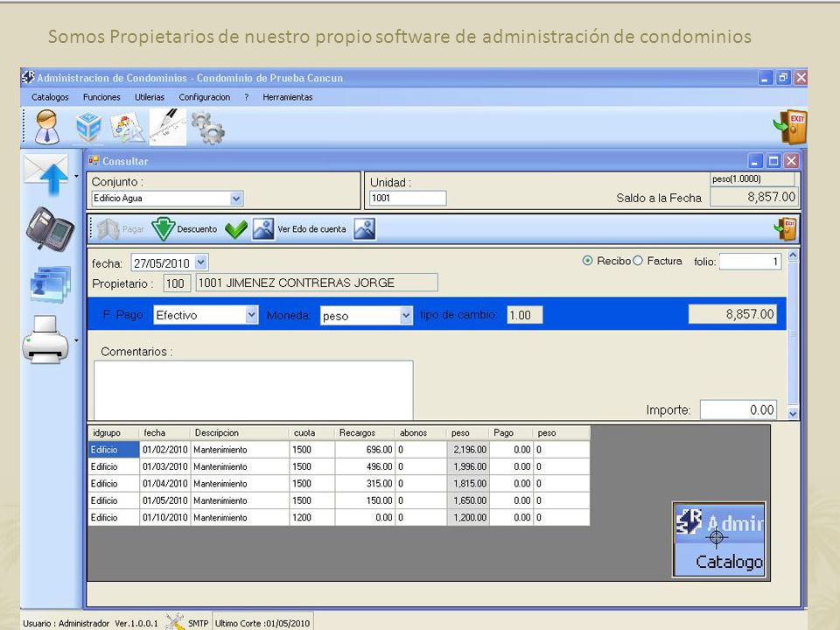Click the 1,200.00 peso cell

[467, 517]
